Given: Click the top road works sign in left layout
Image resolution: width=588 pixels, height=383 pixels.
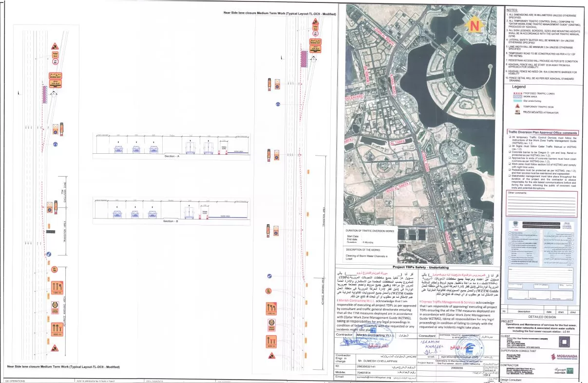Looking at the screenshot, I should [x=55, y=47].
